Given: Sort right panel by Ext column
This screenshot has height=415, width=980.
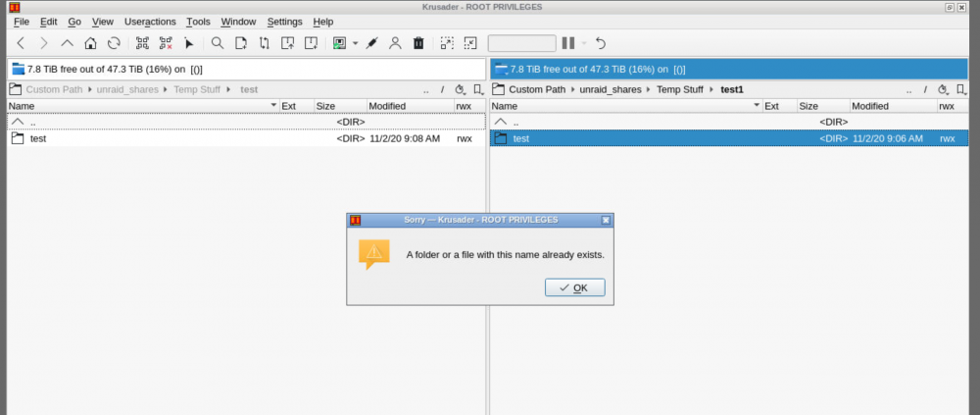Looking at the screenshot, I should tap(779, 106).
